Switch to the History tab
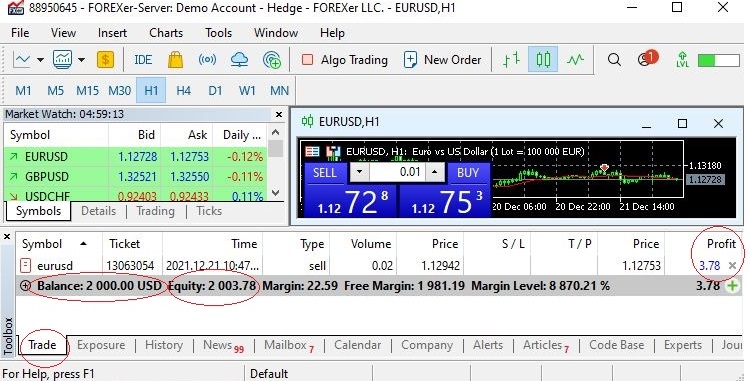Screen dimensions: 750x381 click(164, 345)
